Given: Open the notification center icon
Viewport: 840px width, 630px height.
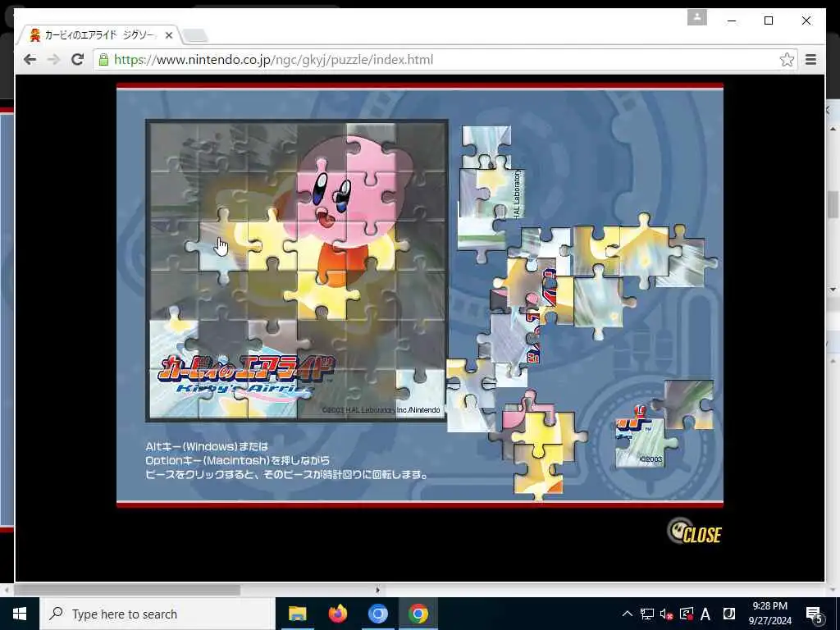Looking at the screenshot, I should click(815, 614).
